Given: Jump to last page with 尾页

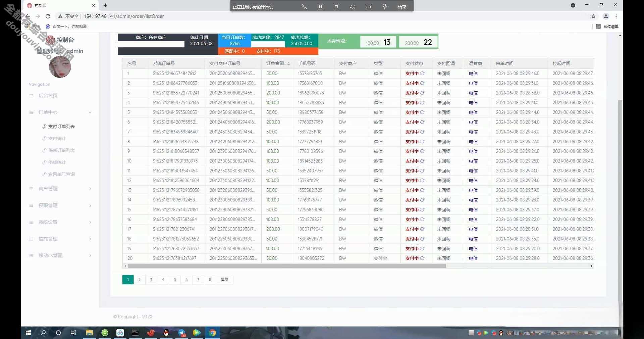Looking at the screenshot, I should 224,280.
